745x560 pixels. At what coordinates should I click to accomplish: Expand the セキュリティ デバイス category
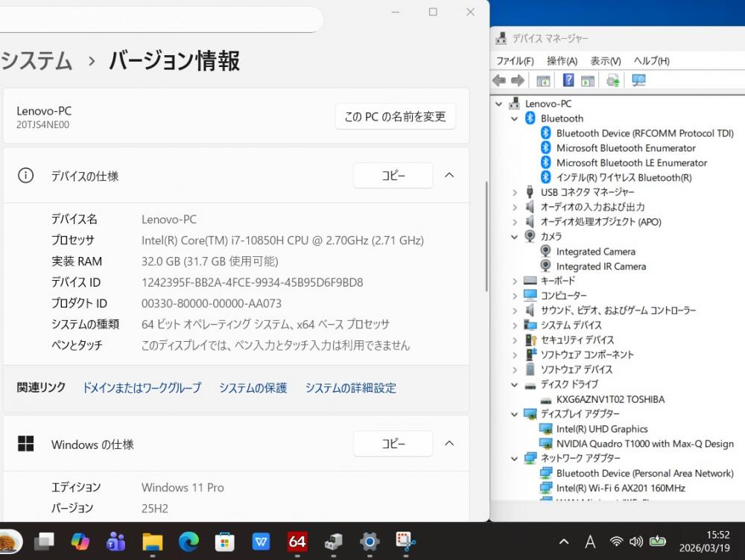(514, 340)
